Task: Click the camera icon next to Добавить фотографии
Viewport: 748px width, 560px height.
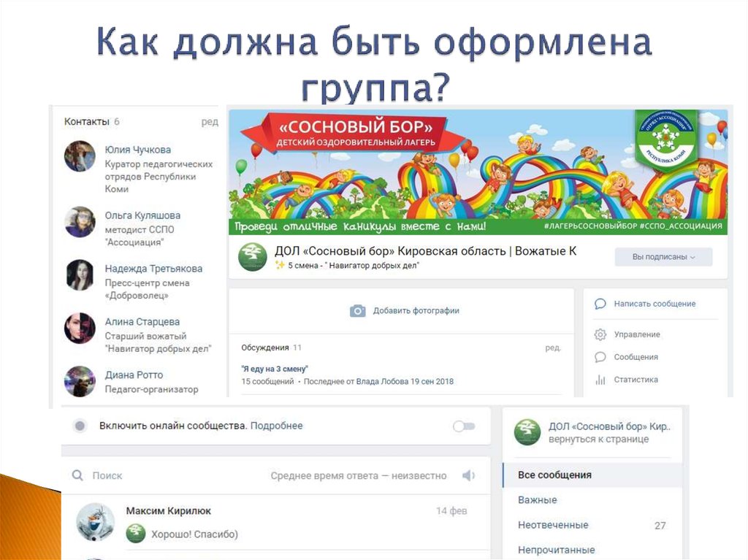Action: (x=357, y=310)
